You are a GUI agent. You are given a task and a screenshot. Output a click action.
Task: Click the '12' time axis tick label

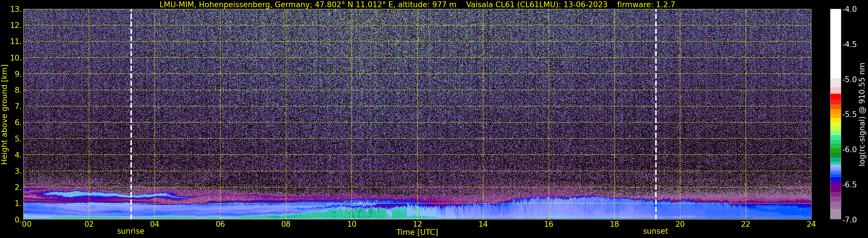tap(417, 224)
